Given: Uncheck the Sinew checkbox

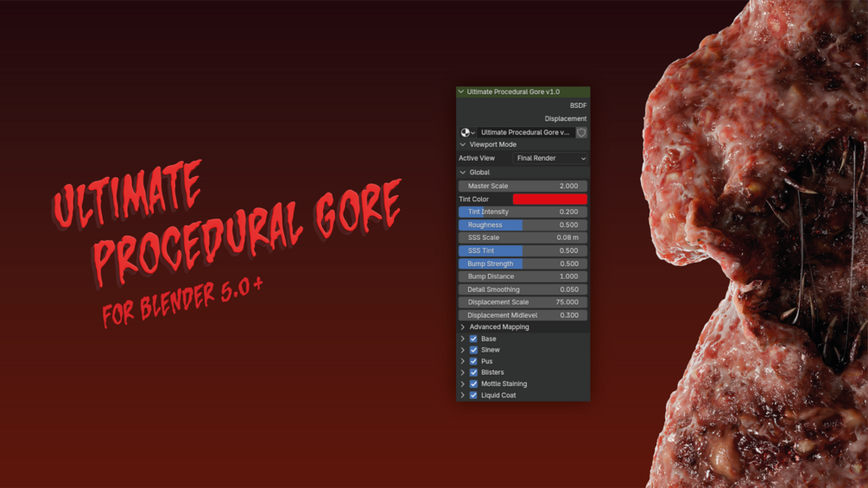Looking at the screenshot, I should pos(473,350).
